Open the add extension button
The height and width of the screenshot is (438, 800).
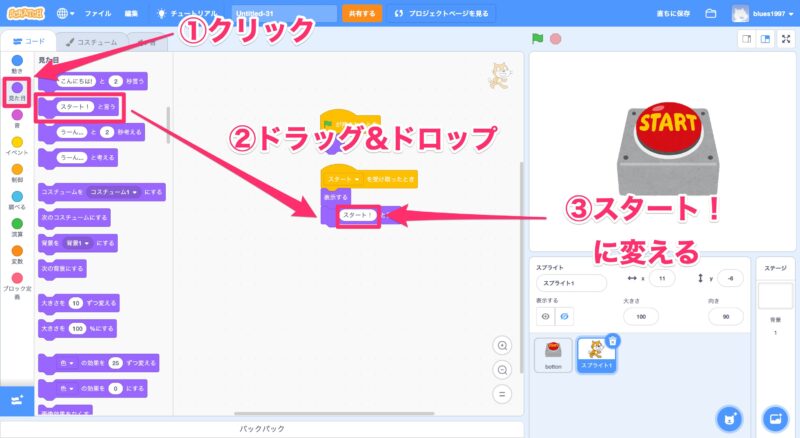click(15, 400)
